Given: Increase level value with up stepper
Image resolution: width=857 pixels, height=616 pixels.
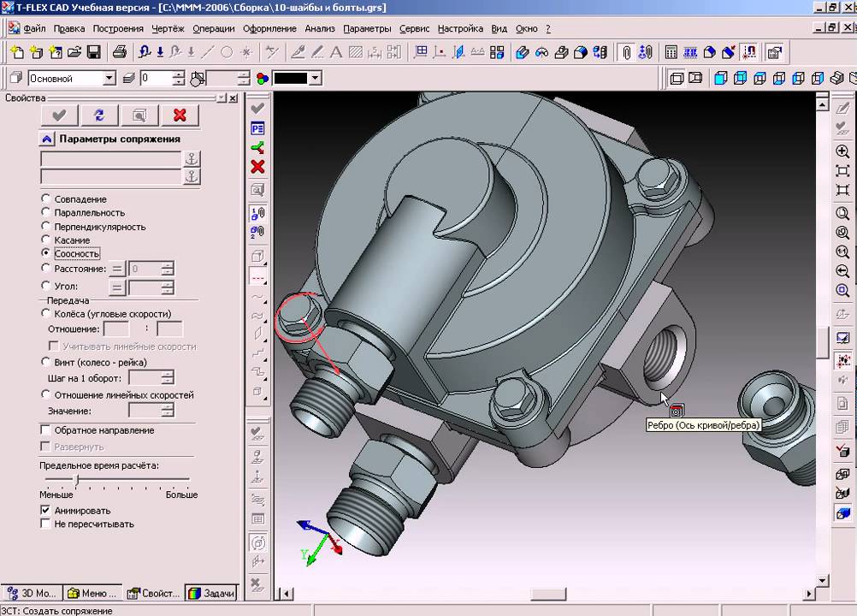Looking at the screenshot, I should [179, 74].
